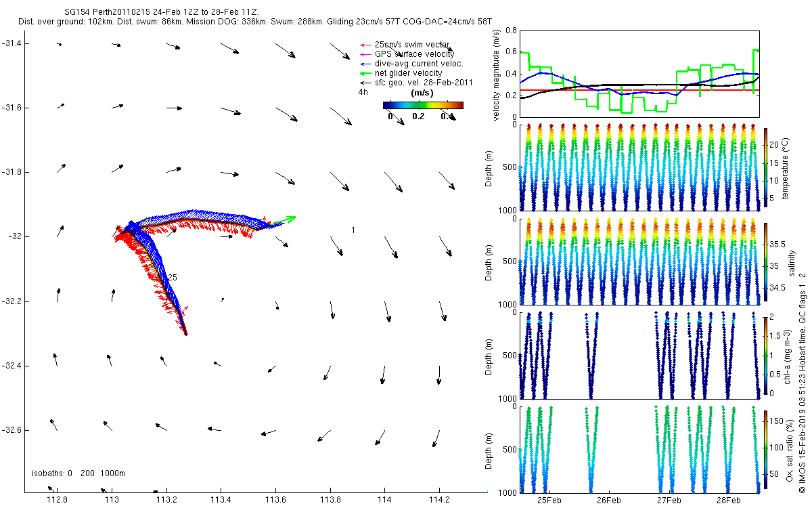Image resolution: width=812 pixels, height=508 pixels.
Task: Click the 'velocity magnitude (m/s)' axis label
Action: (x=497, y=75)
